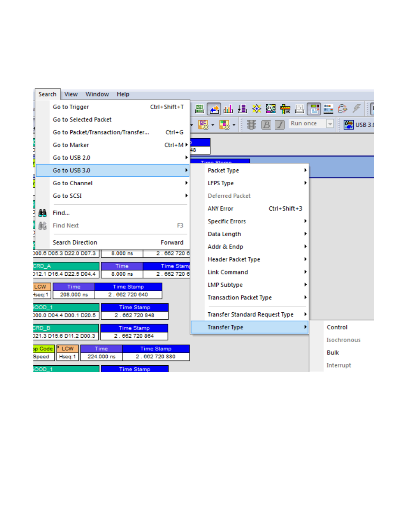Expand the Go to SCSI submenu
The height and width of the screenshot is (532, 411).
112,196
